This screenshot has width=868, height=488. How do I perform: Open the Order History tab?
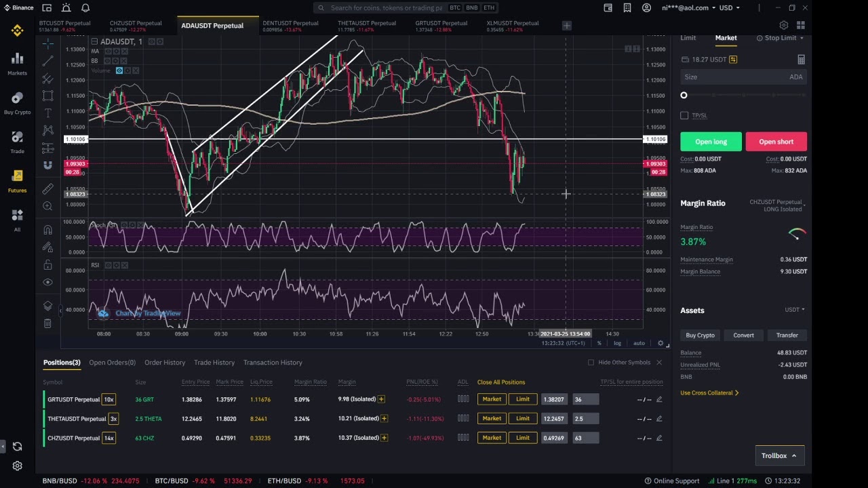(165, 363)
